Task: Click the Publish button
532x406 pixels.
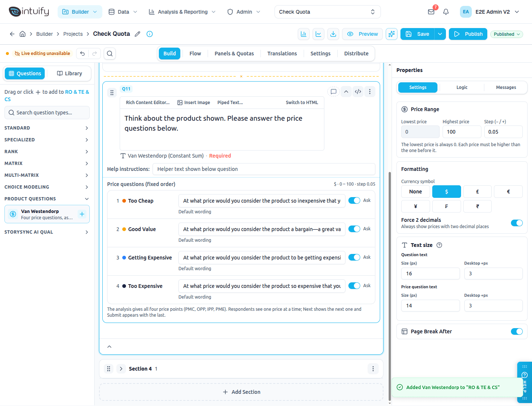Action: tap(468, 34)
